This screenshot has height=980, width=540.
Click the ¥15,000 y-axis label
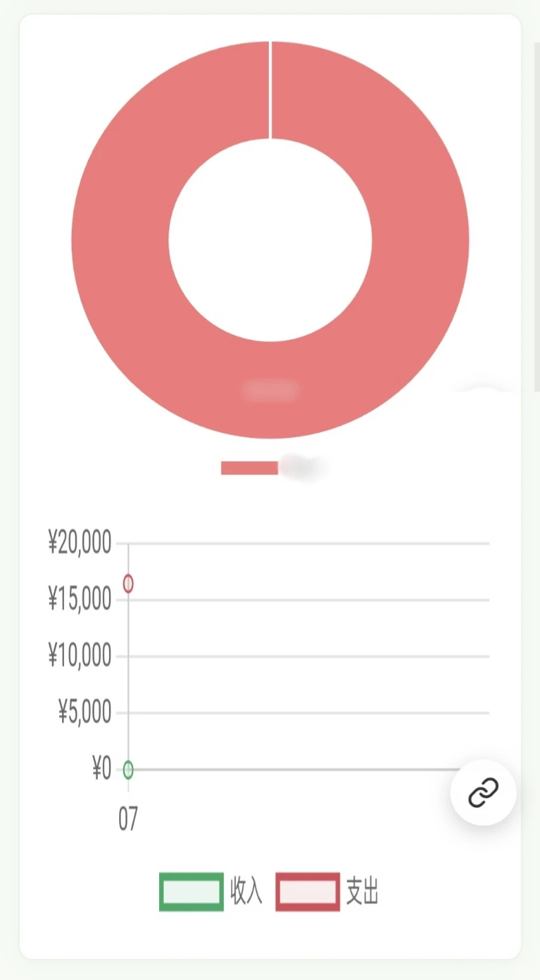point(80,599)
